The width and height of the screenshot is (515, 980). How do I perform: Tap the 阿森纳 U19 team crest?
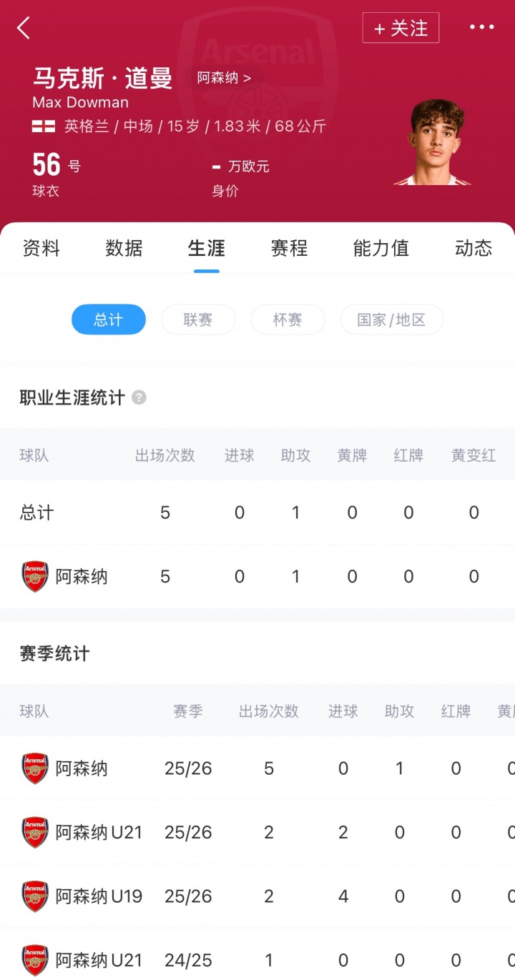34,896
